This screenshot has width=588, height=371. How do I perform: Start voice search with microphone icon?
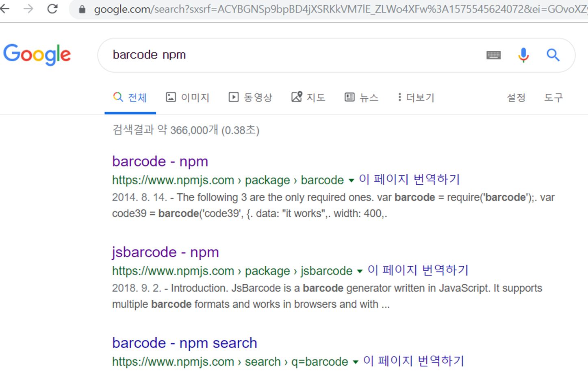[523, 55]
